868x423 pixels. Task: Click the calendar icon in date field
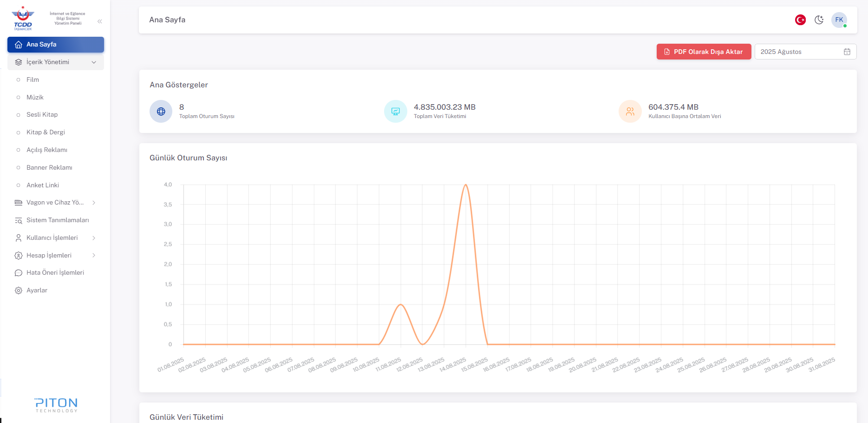tap(847, 52)
